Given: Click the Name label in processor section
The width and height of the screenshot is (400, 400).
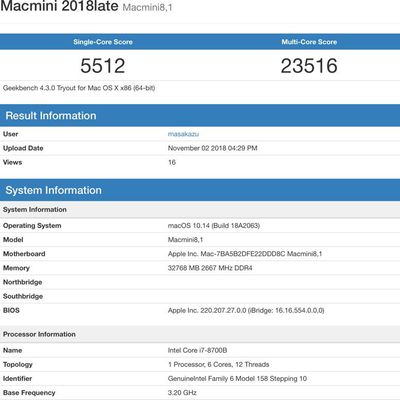Looking at the screenshot, I should pyautogui.click(x=12, y=350).
